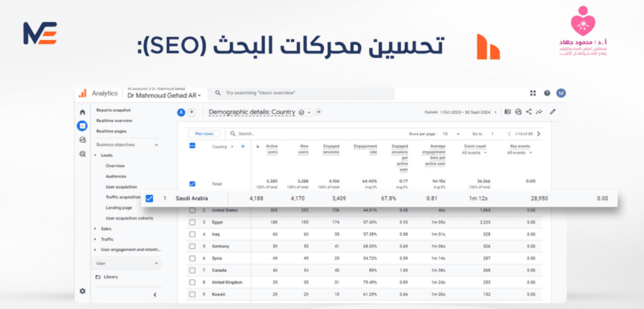Open the Dr Mahmoud Gehad AR property selector
The image size is (644, 309).
pyautogui.click(x=164, y=95)
